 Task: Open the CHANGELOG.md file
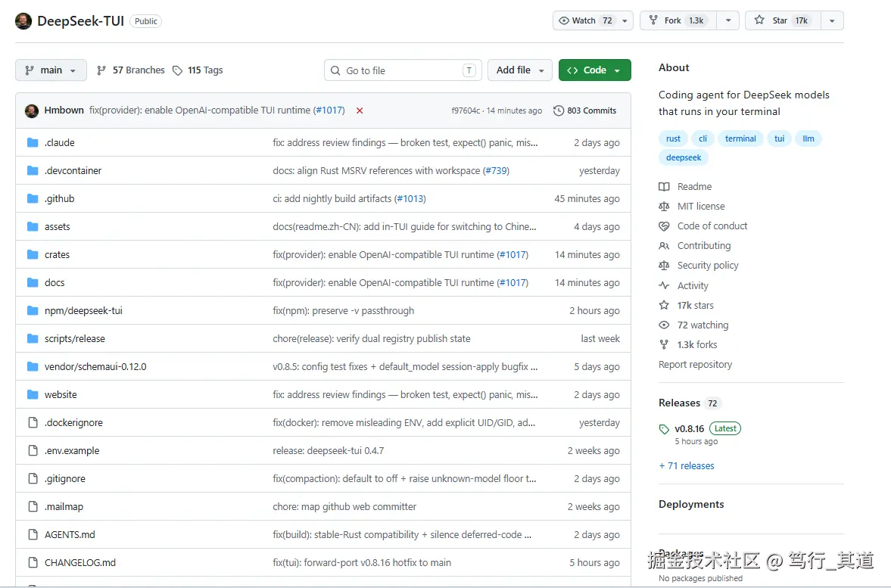80,562
